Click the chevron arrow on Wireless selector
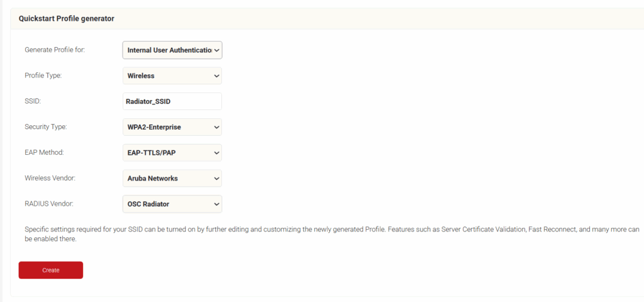 tap(216, 76)
